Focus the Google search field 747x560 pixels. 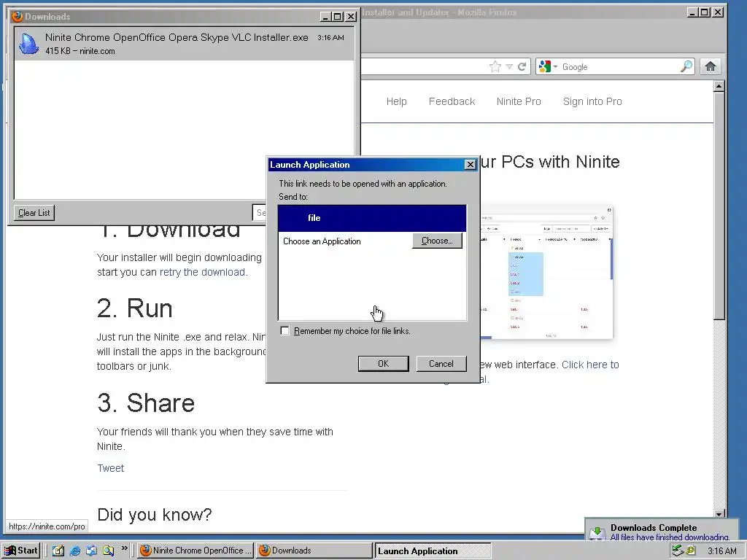coord(619,66)
